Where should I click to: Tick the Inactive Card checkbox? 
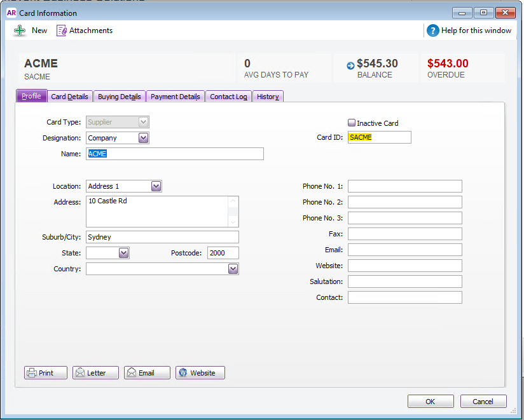(x=352, y=123)
